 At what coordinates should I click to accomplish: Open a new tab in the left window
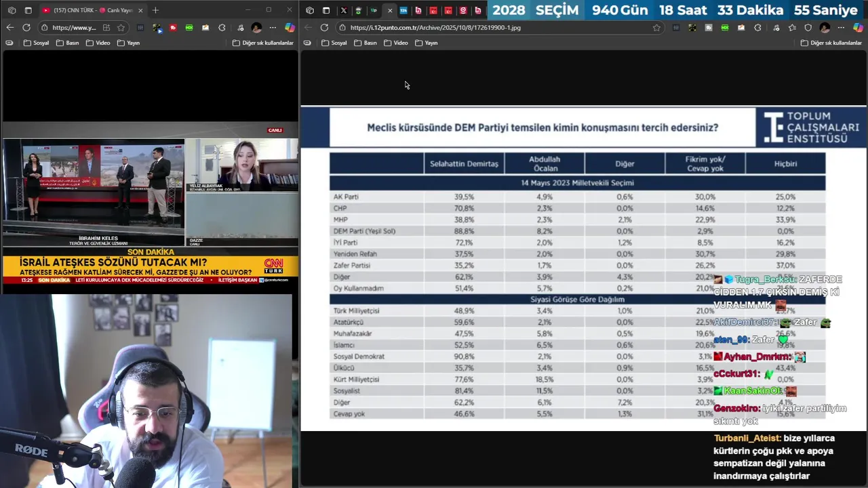click(155, 10)
